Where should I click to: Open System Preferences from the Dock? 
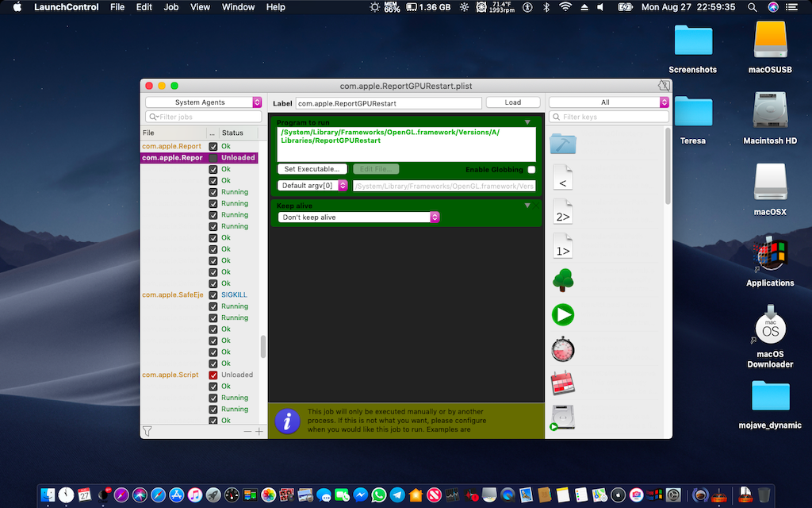[x=673, y=495]
